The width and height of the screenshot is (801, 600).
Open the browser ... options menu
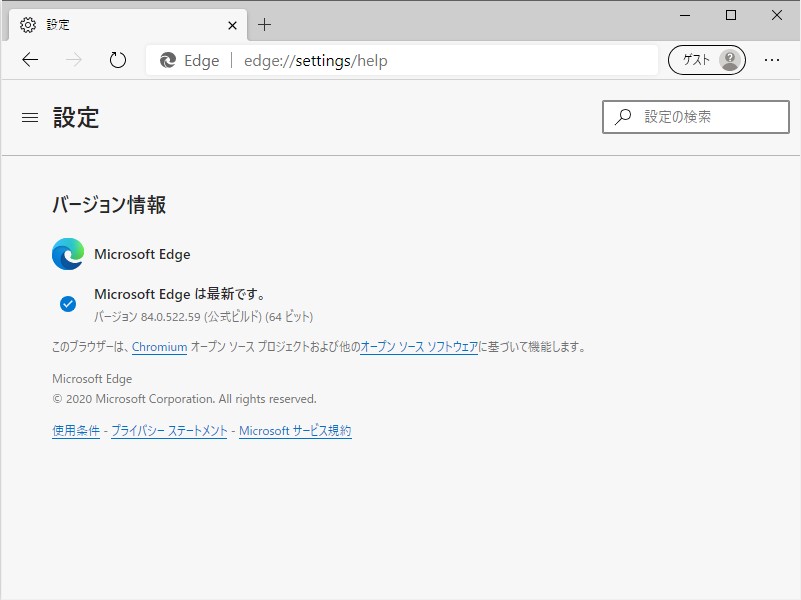[x=772, y=60]
